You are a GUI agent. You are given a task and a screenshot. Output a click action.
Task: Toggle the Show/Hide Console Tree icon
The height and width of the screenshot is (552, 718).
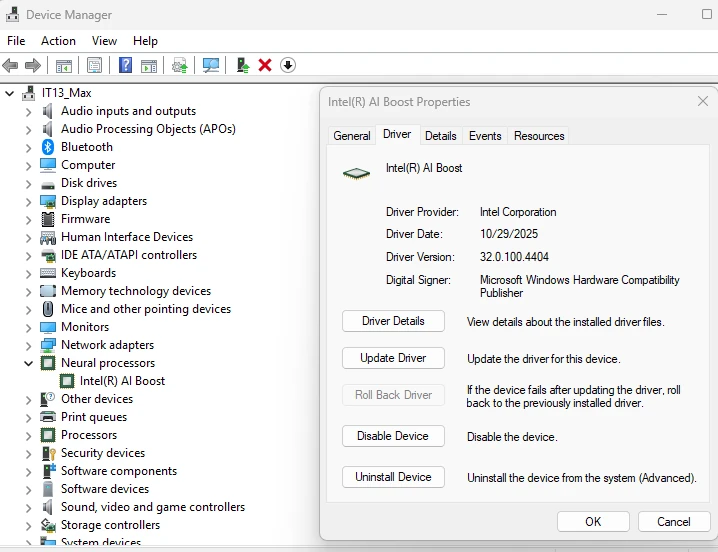(x=64, y=66)
